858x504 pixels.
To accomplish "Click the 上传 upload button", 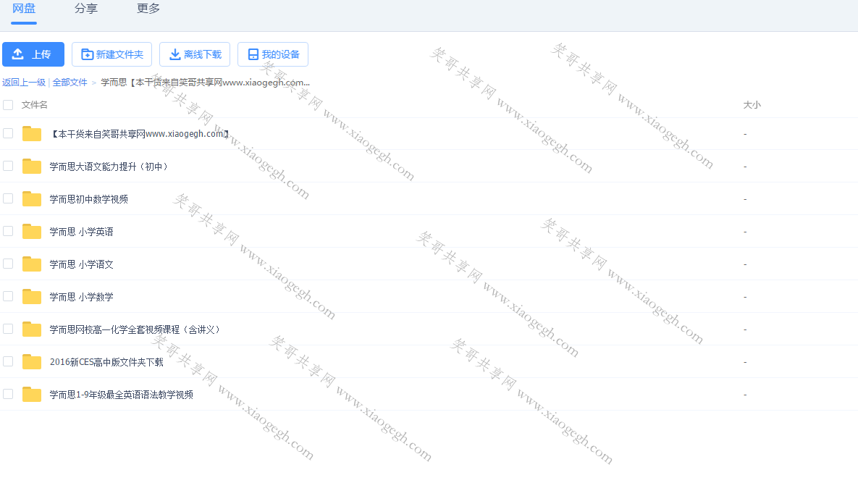I will [33, 54].
